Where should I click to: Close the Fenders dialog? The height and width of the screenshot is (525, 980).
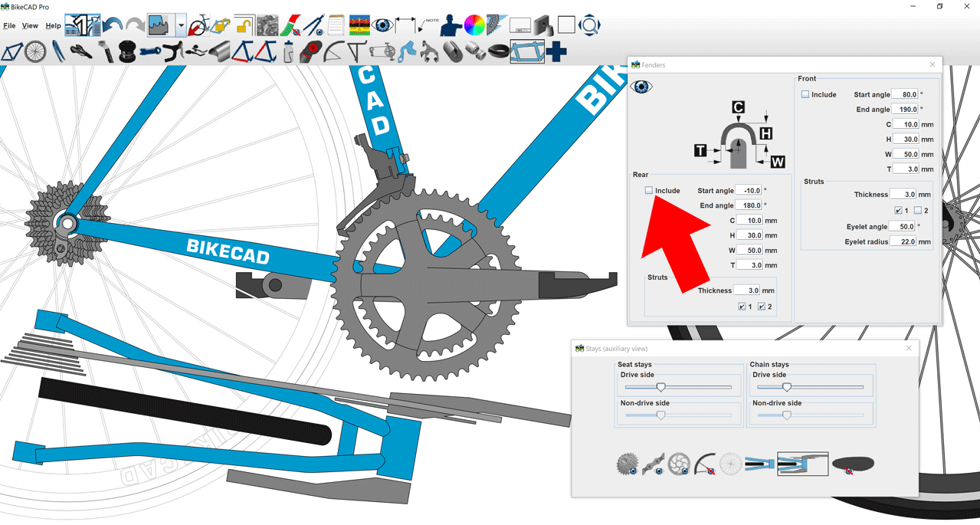932,65
